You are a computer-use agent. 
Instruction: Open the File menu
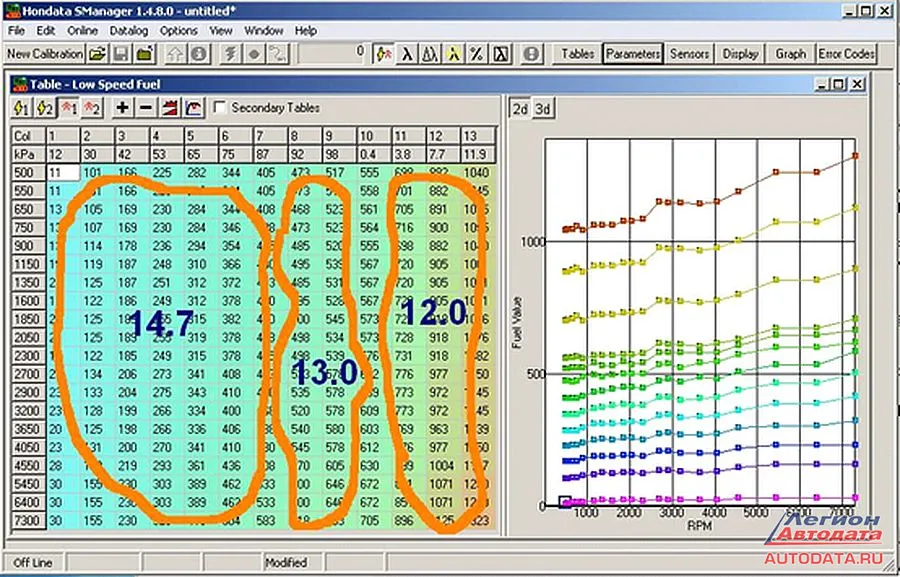click(16, 31)
